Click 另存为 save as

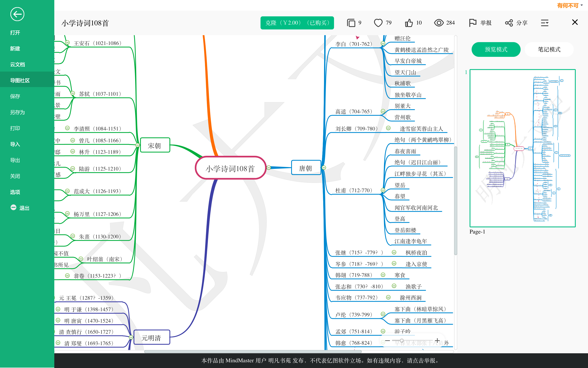[x=18, y=112]
